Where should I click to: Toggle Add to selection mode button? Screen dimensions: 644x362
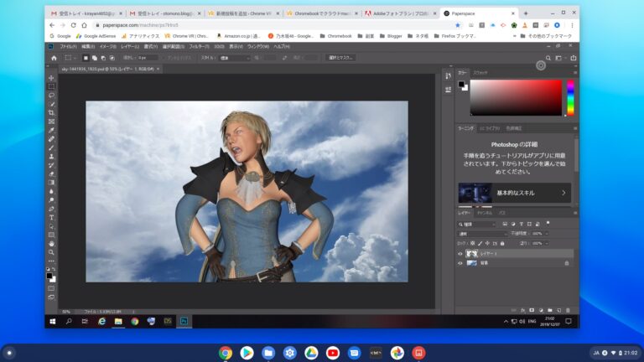pos(95,58)
